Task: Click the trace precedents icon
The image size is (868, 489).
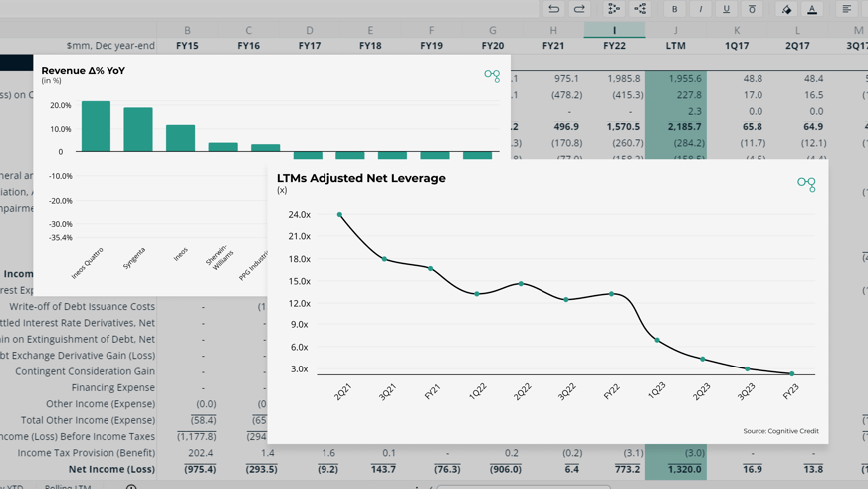Action: (x=614, y=9)
